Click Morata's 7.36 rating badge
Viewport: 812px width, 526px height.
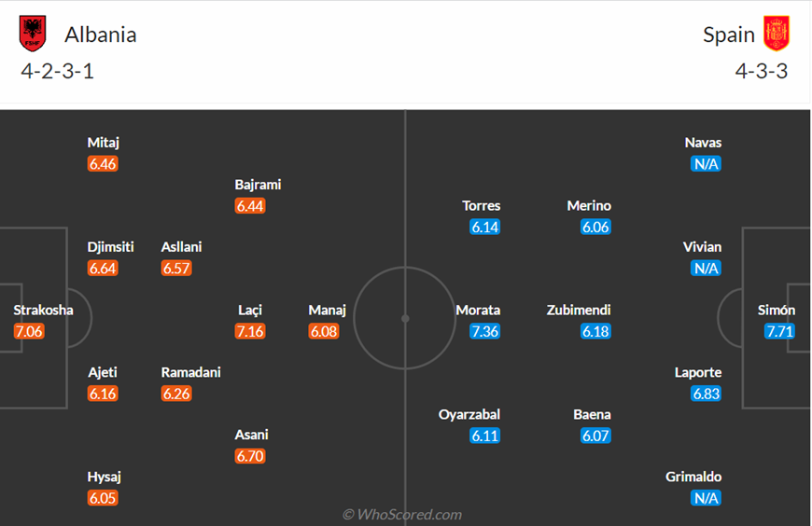coord(484,331)
